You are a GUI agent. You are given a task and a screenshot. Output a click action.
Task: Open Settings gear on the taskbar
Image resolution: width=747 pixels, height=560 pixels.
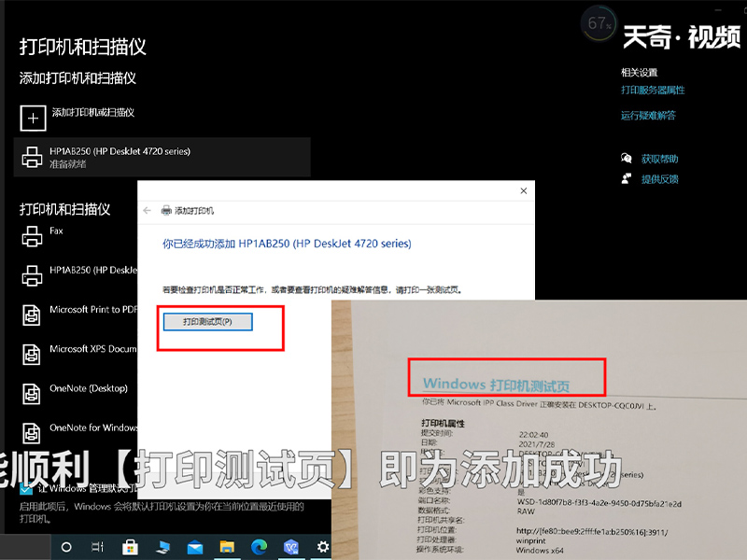click(x=323, y=547)
